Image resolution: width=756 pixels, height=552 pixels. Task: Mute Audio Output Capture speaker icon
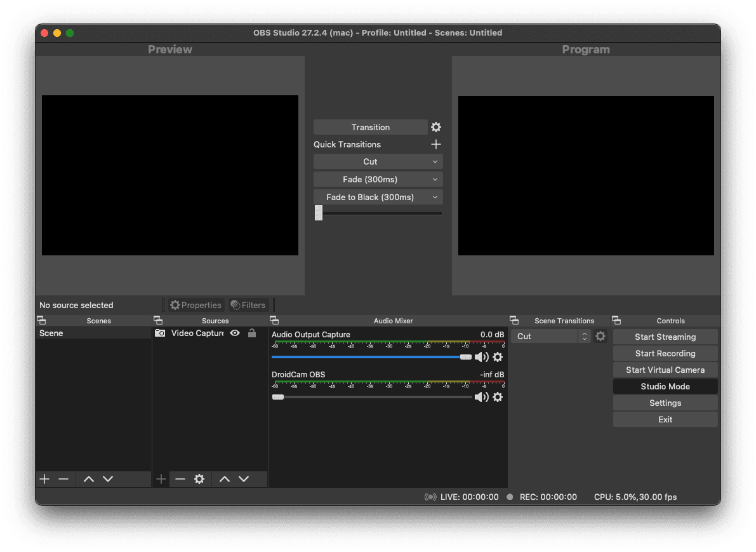(482, 357)
